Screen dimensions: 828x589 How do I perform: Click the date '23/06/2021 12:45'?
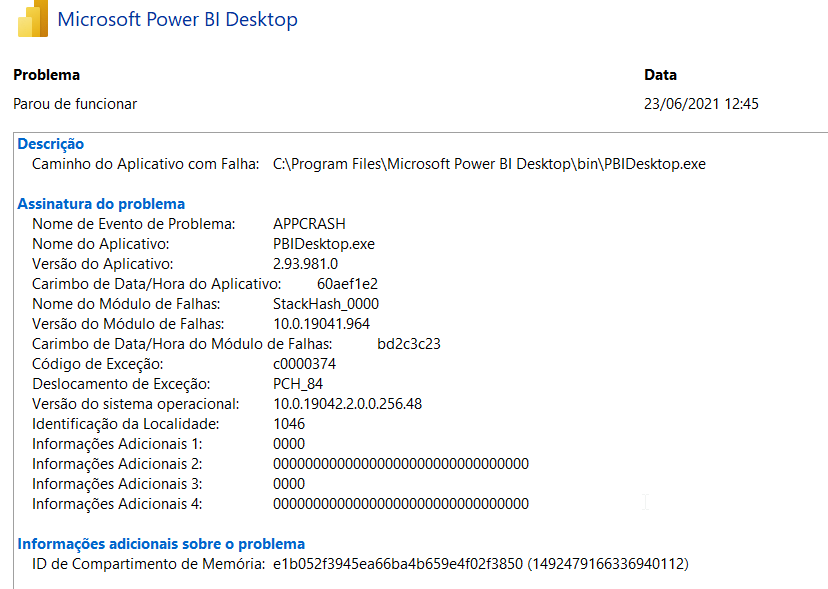701,104
